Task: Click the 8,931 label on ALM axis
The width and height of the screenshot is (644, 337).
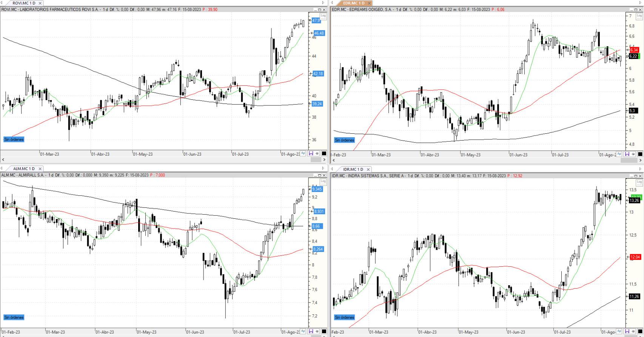Action: (x=319, y=212)
